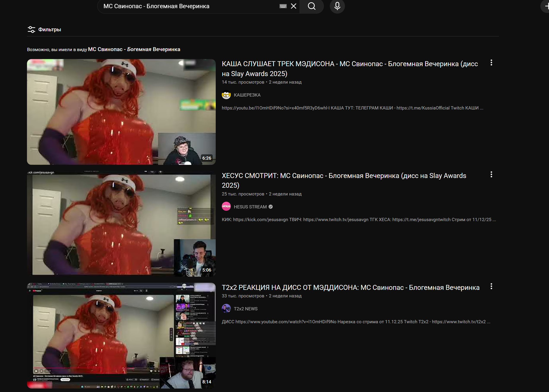Activate voice search microphone

(337, 6)
